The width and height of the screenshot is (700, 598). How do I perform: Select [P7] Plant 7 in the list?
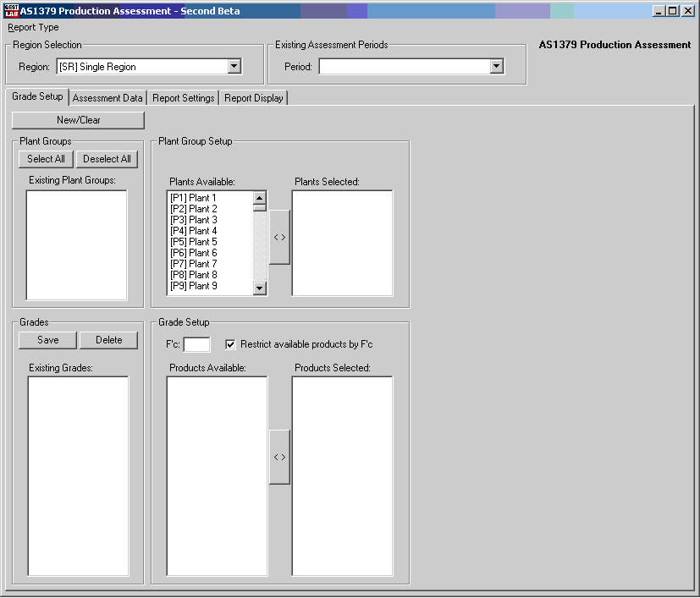[194, 264]
